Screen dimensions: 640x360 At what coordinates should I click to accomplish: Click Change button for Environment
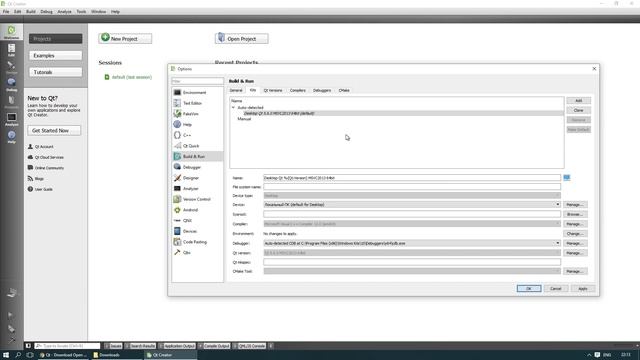tap(575, 234)
